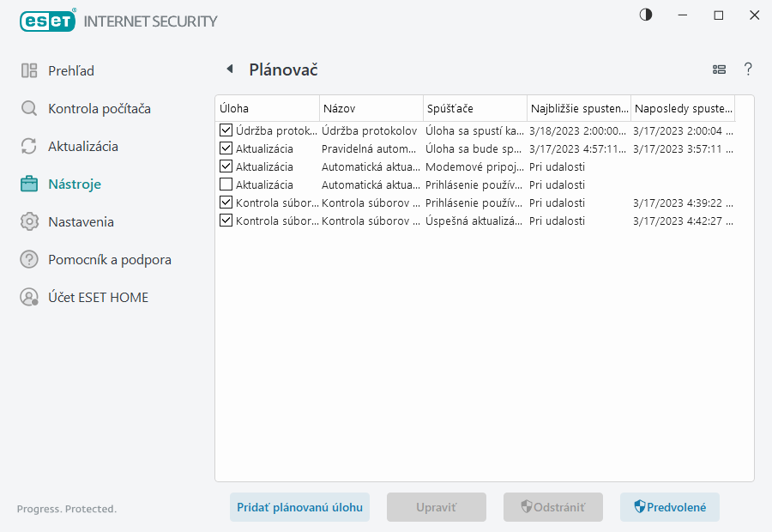This screenshot has width=772, height=532.
Task: Click the Predvolené button
Action: (x=670, y=507)
